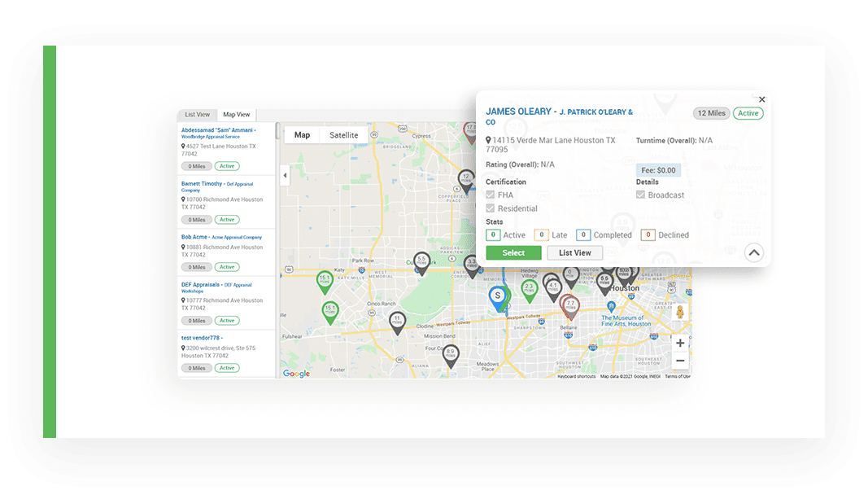
Task: Select the green 2.3 miles map pin
Action: coord(529,288)
